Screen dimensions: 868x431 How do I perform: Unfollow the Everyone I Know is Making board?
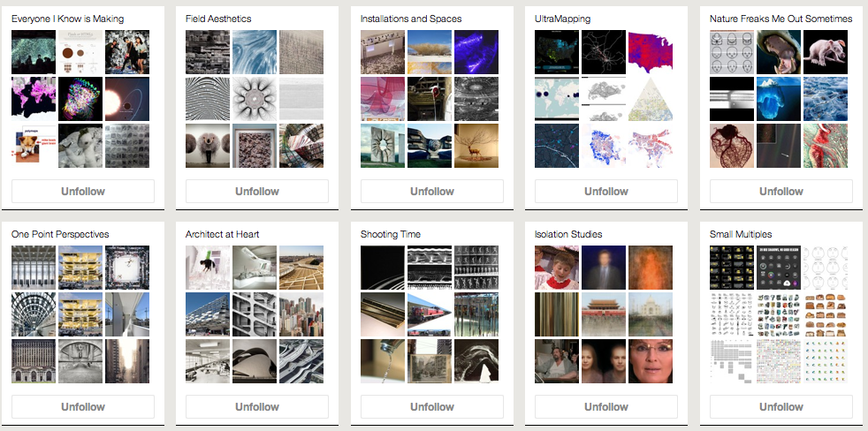(x=83, y=192)
